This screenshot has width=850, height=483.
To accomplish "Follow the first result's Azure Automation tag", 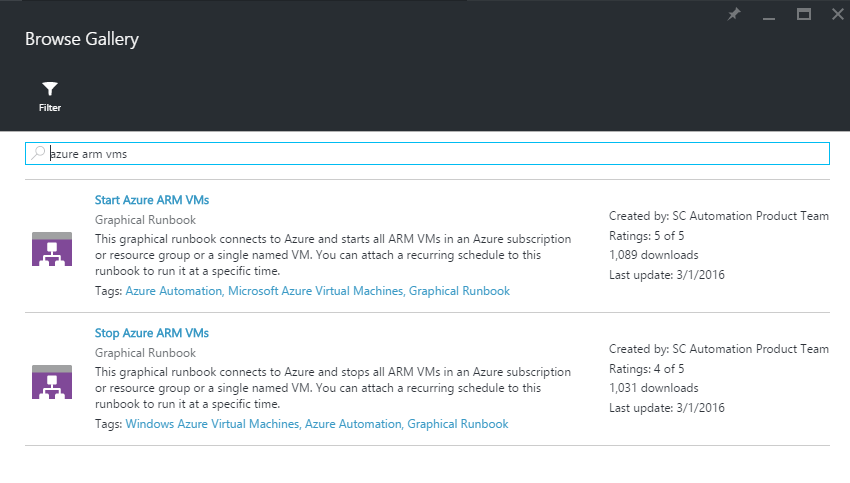I will [x=174, y=291].
